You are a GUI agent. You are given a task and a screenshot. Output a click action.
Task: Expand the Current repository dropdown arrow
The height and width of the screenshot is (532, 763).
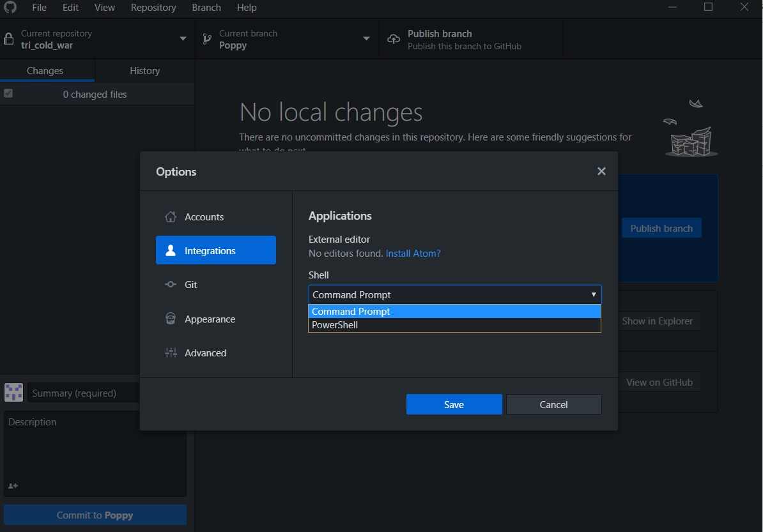[x=183, y=38]
